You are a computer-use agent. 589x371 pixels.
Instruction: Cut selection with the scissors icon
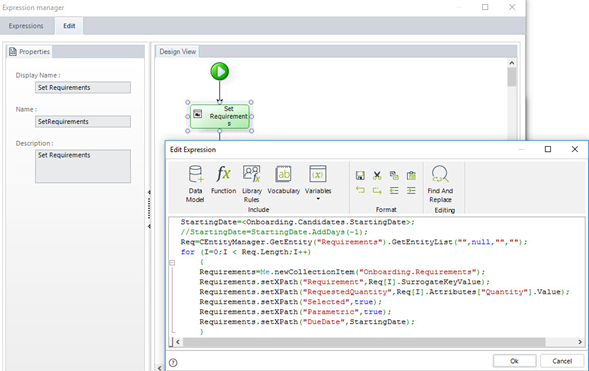[x=377, y=175]
